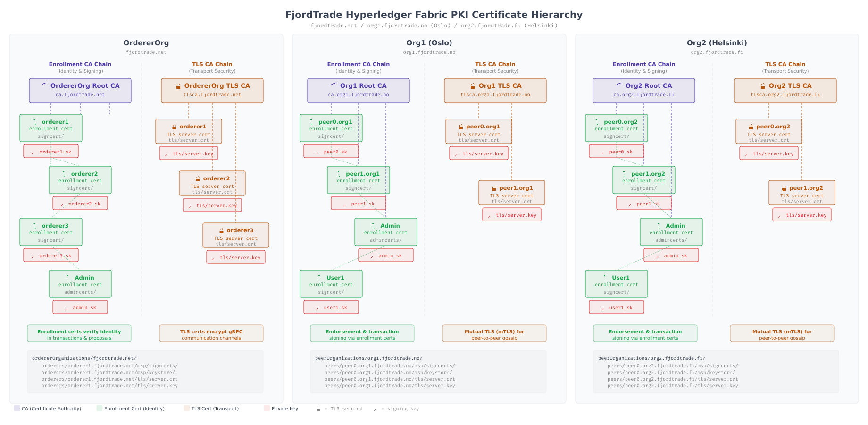
Task: Click the TLS secured lock icon in the legend
Action: [320, 409]
